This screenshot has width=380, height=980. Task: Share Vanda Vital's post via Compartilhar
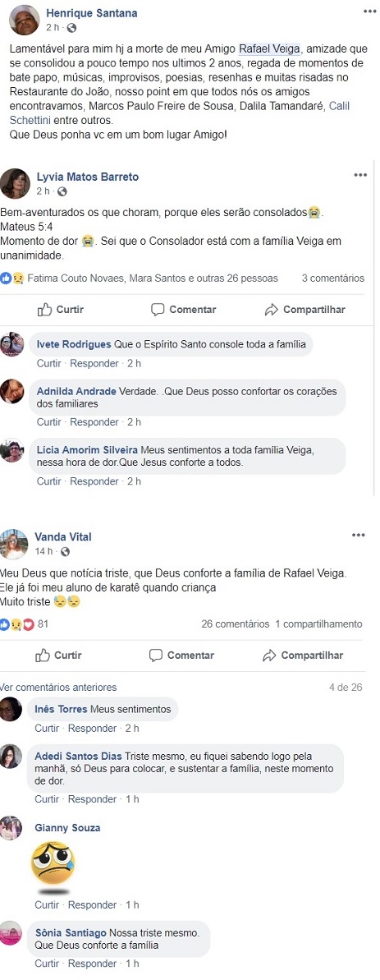(303, 655)
